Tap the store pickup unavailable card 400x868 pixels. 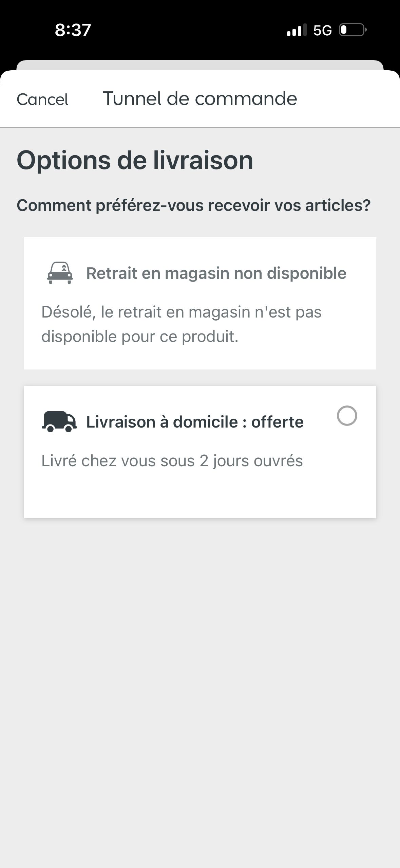click(200, 303)
